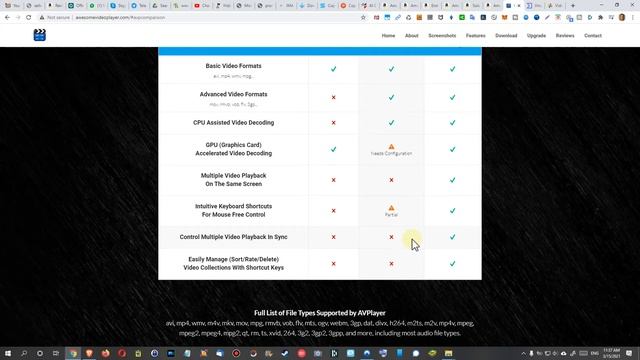Viewport: 640px width, 360px height.
Task: Open the Features navigation link
Action: click(x=476, y=36)
